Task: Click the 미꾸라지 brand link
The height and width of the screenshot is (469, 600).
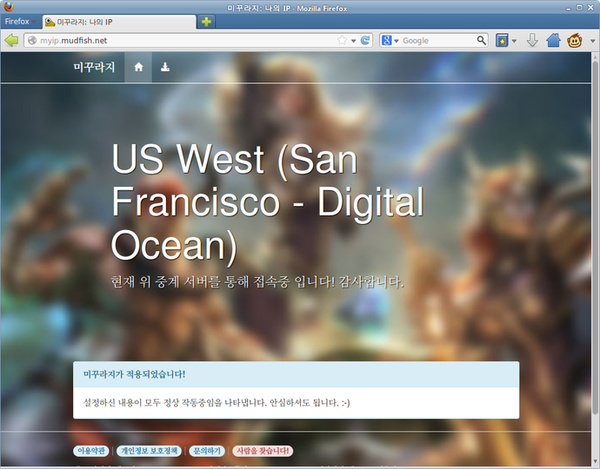Action: tap(94, 67)
